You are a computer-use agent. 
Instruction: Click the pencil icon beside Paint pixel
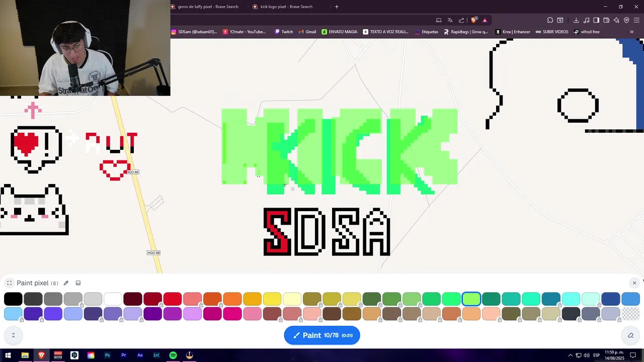66,283
